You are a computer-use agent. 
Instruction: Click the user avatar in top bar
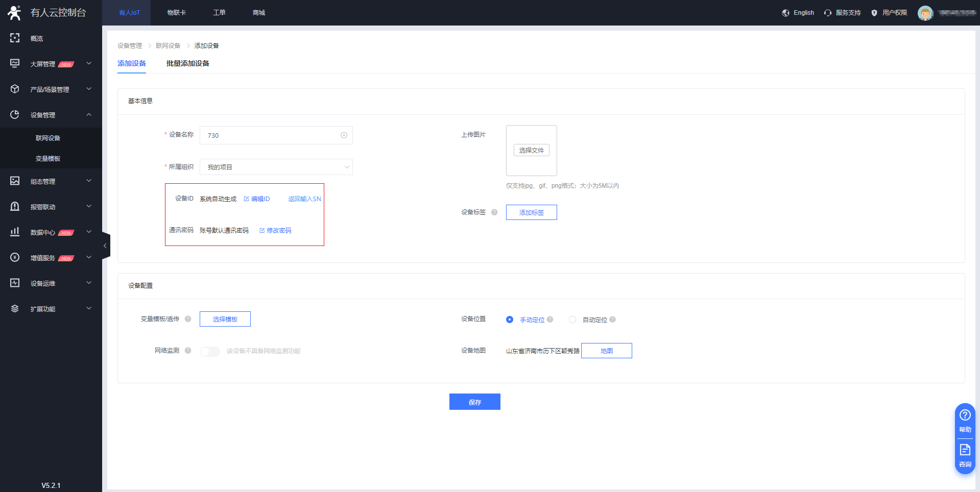925,13
